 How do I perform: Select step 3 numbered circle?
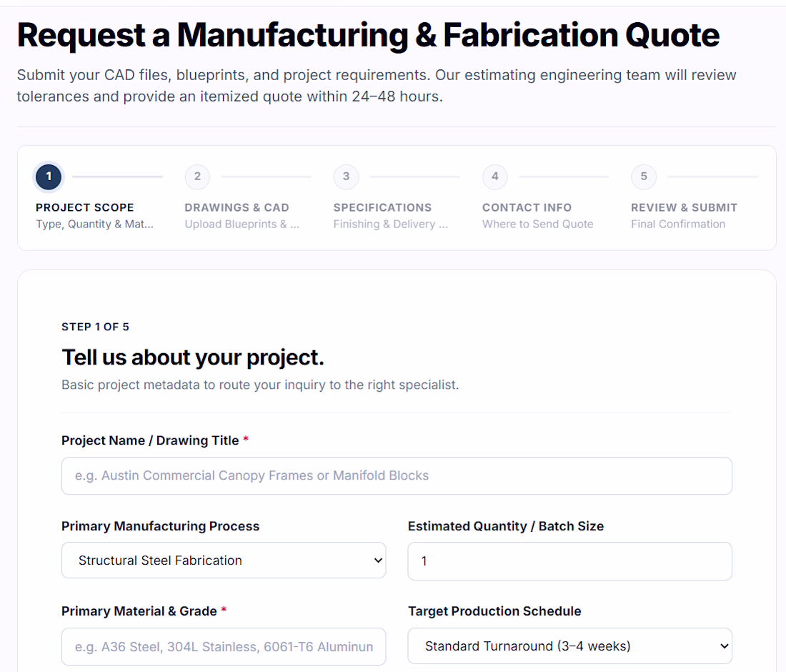coord(346,177)
